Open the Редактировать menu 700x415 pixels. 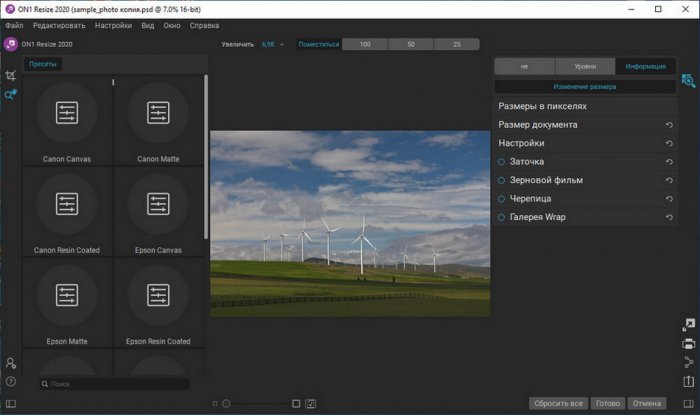click(x=59, y=25)
